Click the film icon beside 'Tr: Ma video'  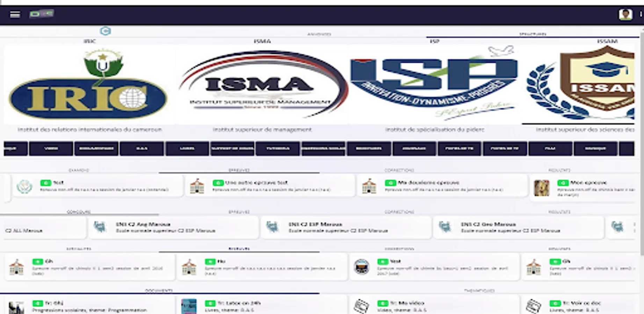pos(361,306)
